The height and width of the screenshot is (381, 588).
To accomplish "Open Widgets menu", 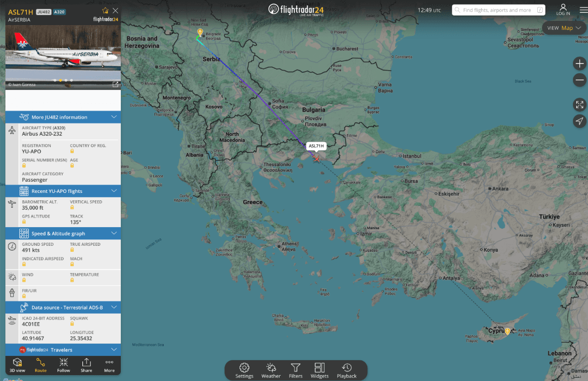I will click(x=320, y=370).
